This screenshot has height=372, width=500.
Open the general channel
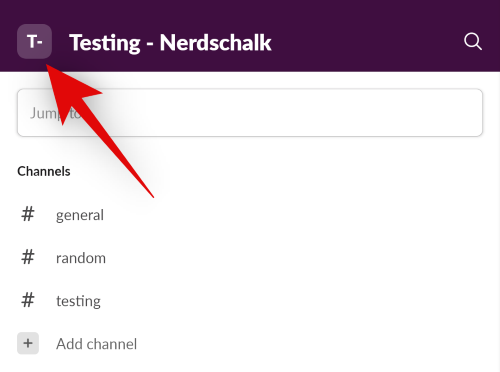click(80, 215)
